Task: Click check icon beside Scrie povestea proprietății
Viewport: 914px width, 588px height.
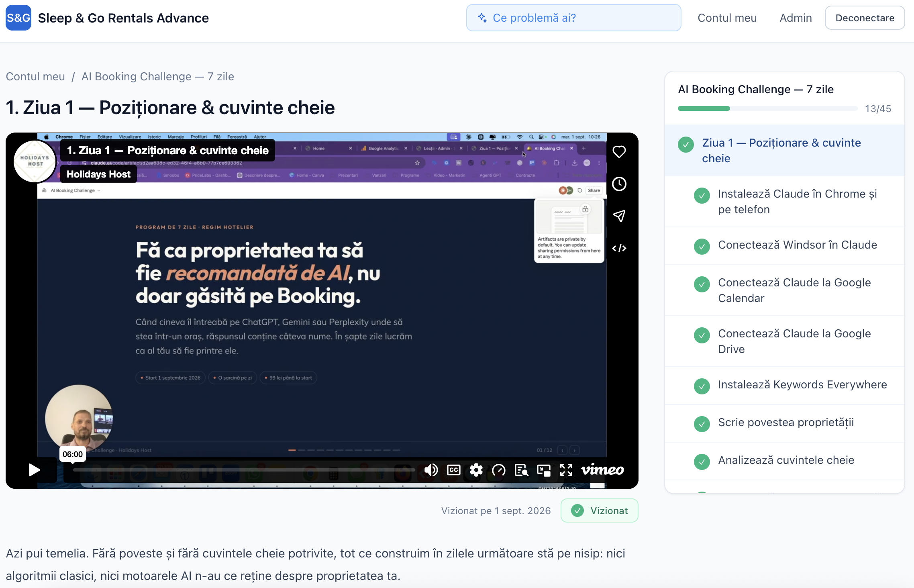Action: [702, 424]
